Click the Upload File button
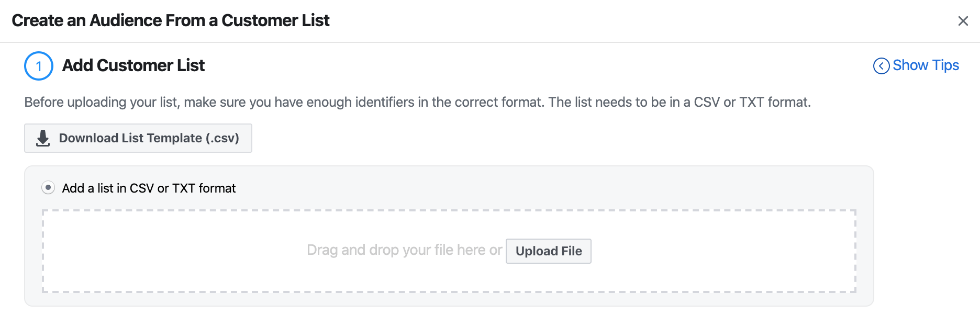The height and width of the screenshot is (315, 980). (548, 251)
